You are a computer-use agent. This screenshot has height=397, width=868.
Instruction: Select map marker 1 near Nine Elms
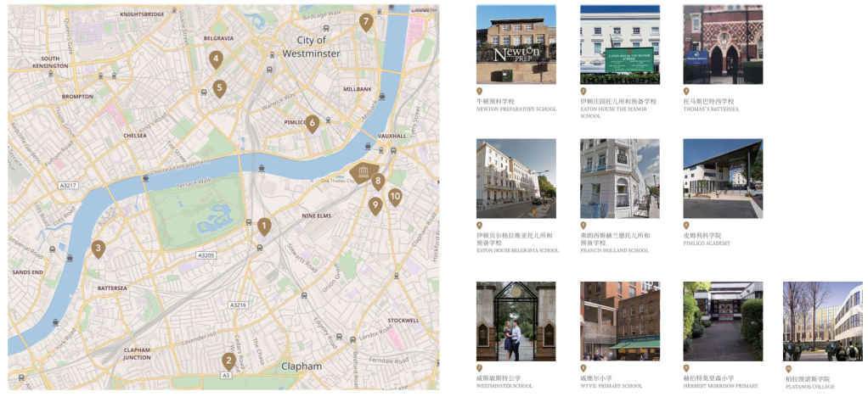(265, 226)
